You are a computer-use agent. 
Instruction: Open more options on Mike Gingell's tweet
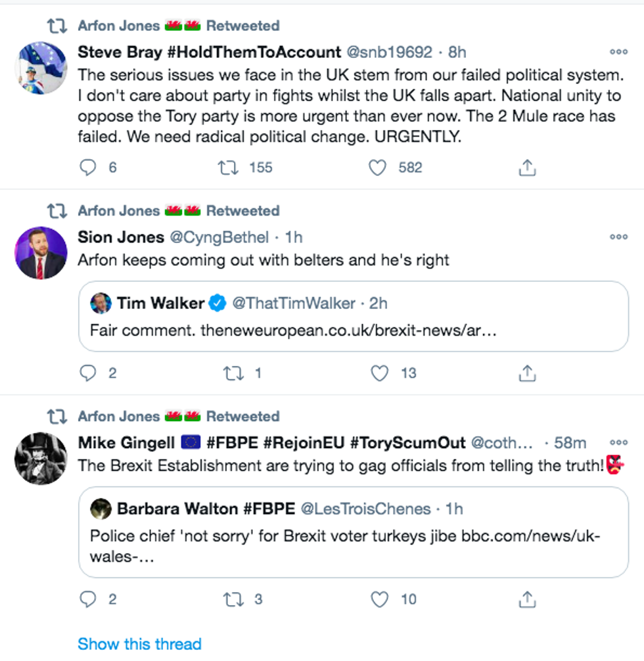(618, 443)
